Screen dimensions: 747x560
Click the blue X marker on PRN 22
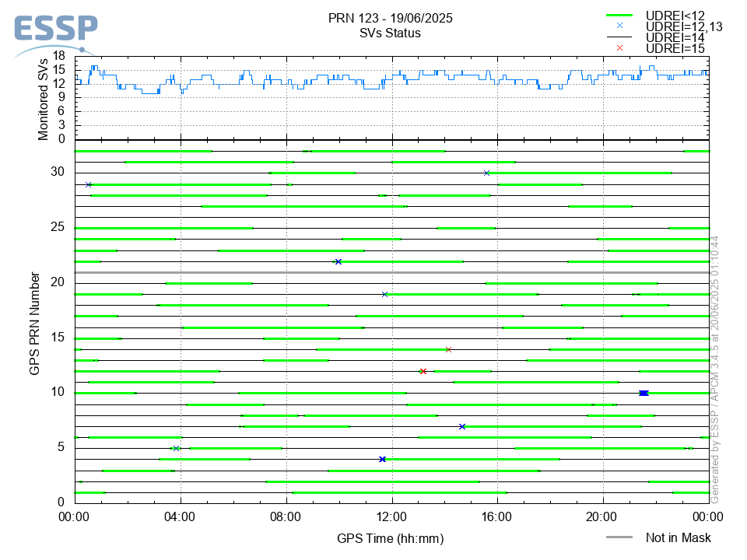tap(338, 261)
